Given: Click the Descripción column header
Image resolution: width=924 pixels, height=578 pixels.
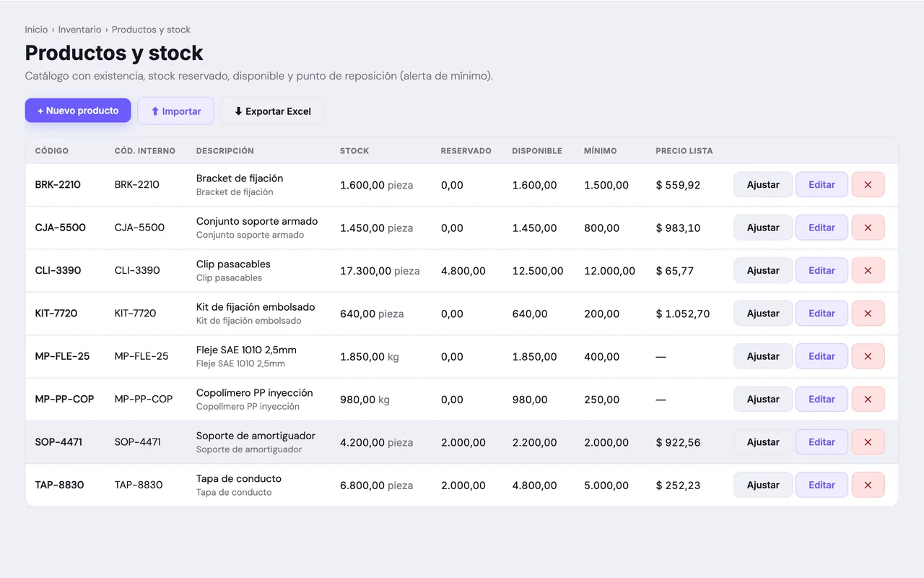Looking at the screenshot, I should click(225, 151).
